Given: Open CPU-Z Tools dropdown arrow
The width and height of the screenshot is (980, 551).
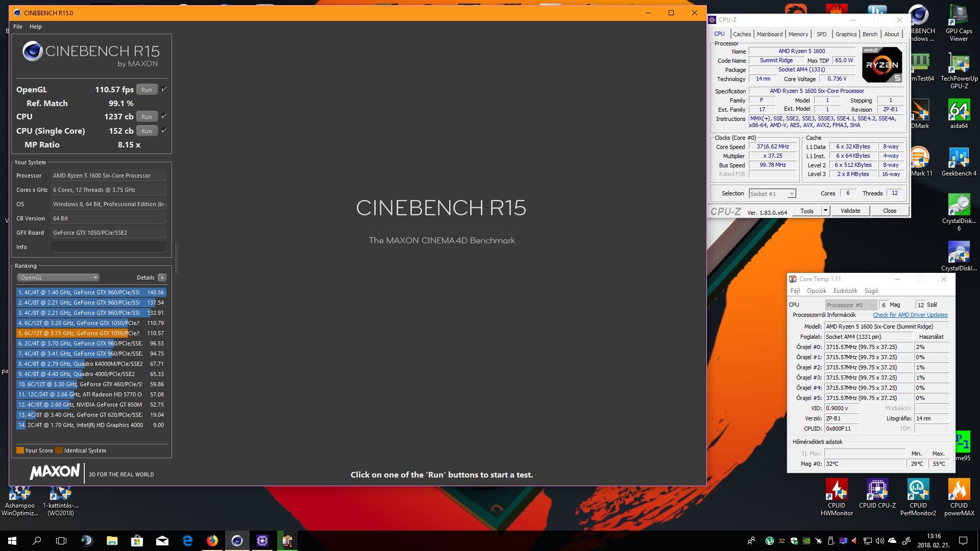Looking at the screenshot, I should click(x=825, y=211).
